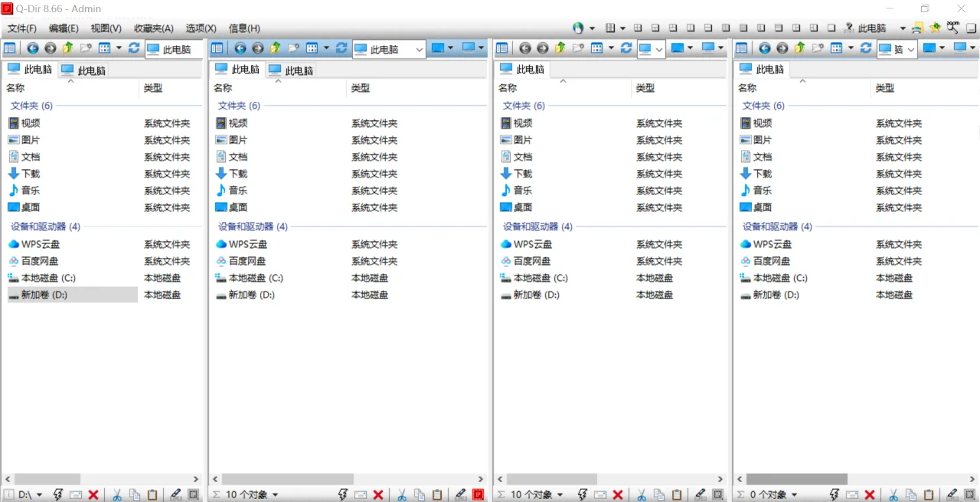The image size is (980, 502).
Task: Click the zoom magnifier icon in top toolbar
Action: click(x=952, y=28)
